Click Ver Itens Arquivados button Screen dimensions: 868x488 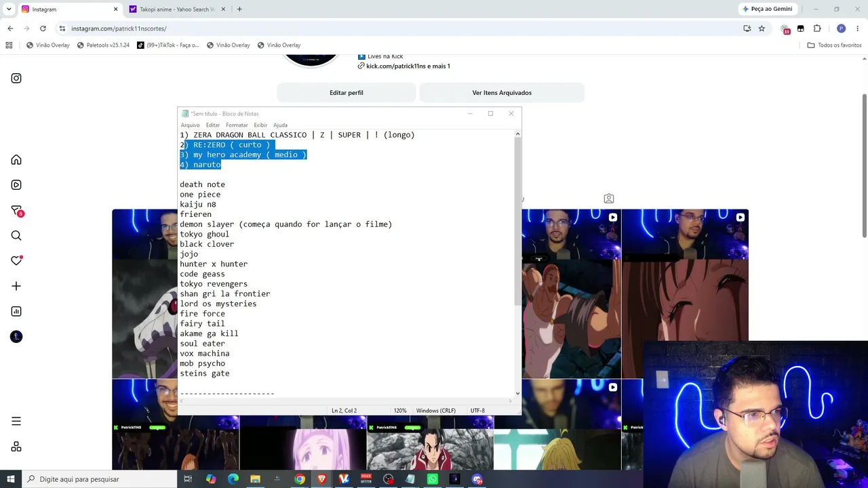pos(502,93)
